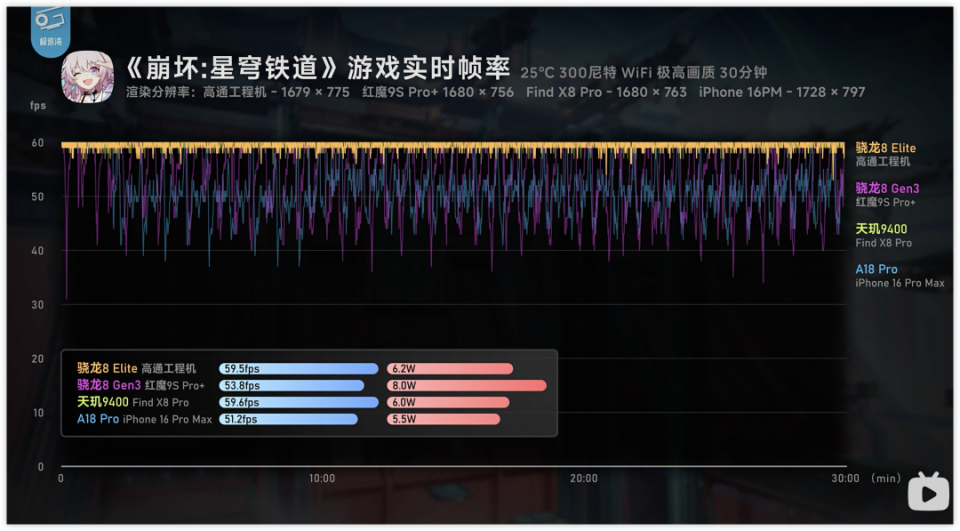Click the 20:00 time axis label

coord(584,478)
